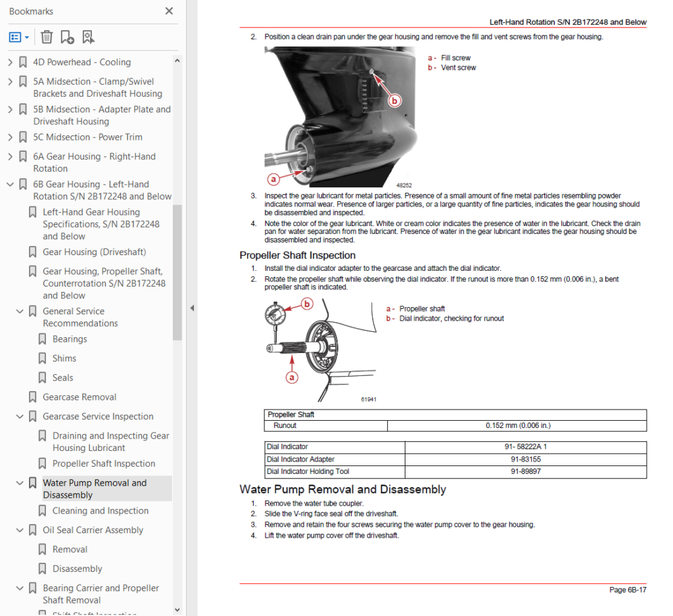Click the '91-89897' table cell
This screenshot has width=673, height=616.
(526, 471)
